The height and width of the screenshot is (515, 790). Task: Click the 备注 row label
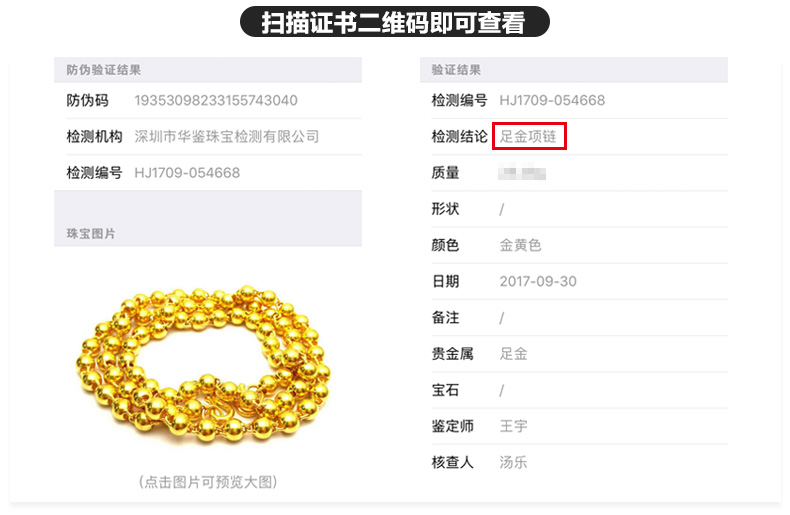pos(445,317)
